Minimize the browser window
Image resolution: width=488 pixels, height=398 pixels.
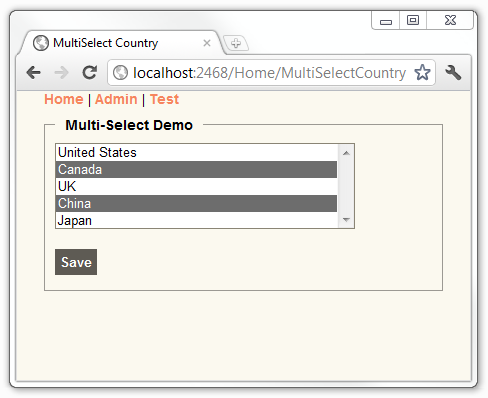[x=386, y=21]
